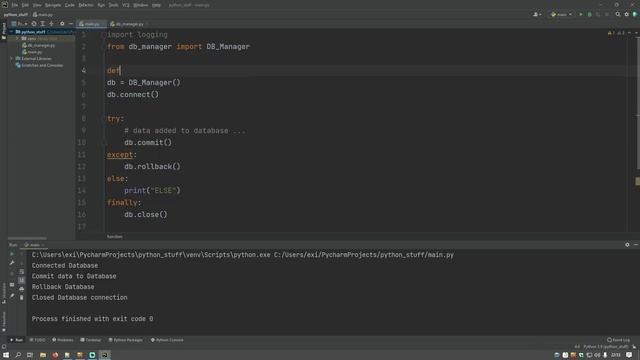This screenshot has height=360, width=640.
Task: Open the Terminal tool window tab
Action: (x=91, y=340)
